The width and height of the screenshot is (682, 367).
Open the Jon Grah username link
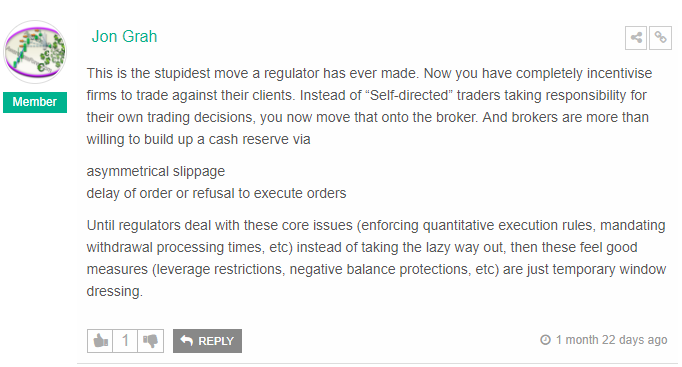point(124,37)
